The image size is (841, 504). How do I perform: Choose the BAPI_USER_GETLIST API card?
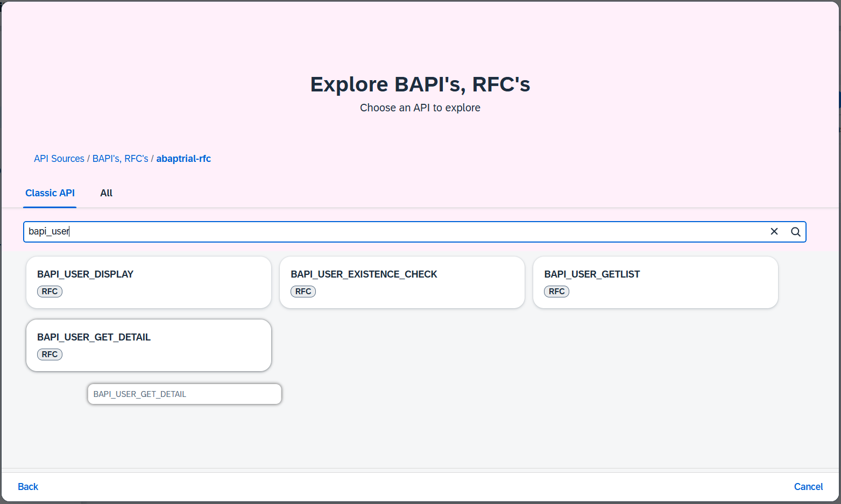pos(655,282)
